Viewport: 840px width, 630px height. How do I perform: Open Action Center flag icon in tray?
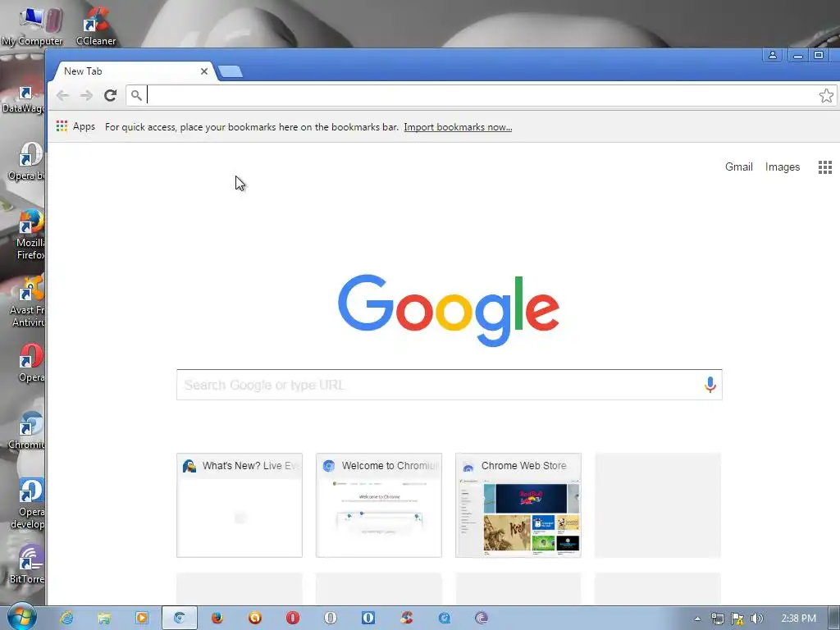click(737, 619)
